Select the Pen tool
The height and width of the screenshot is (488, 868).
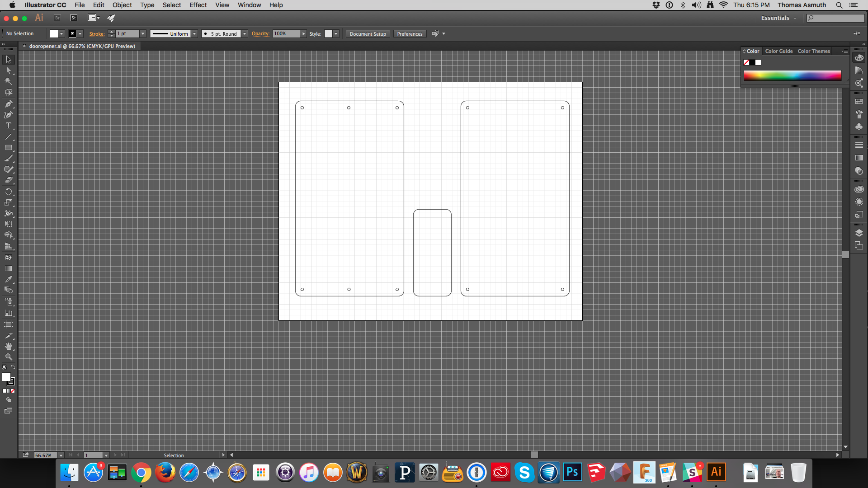click(x=9, y=103)
